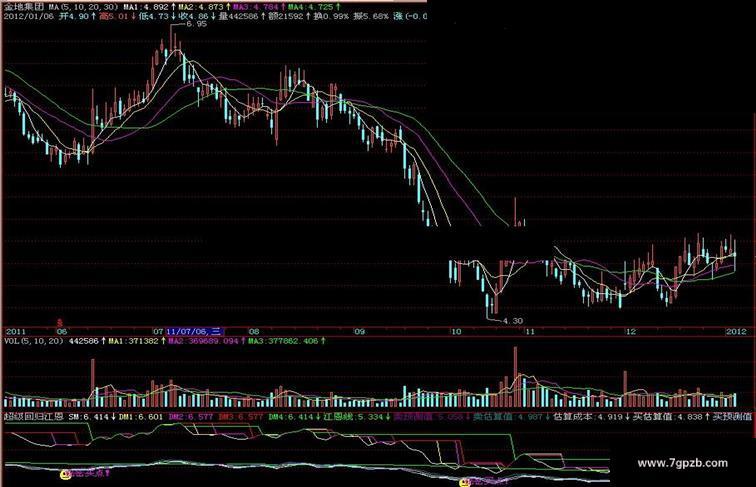Click the 买估算值:4.838 value
Image resolution: width=756 pixels, height=487 pixels.
coord(667,416)
